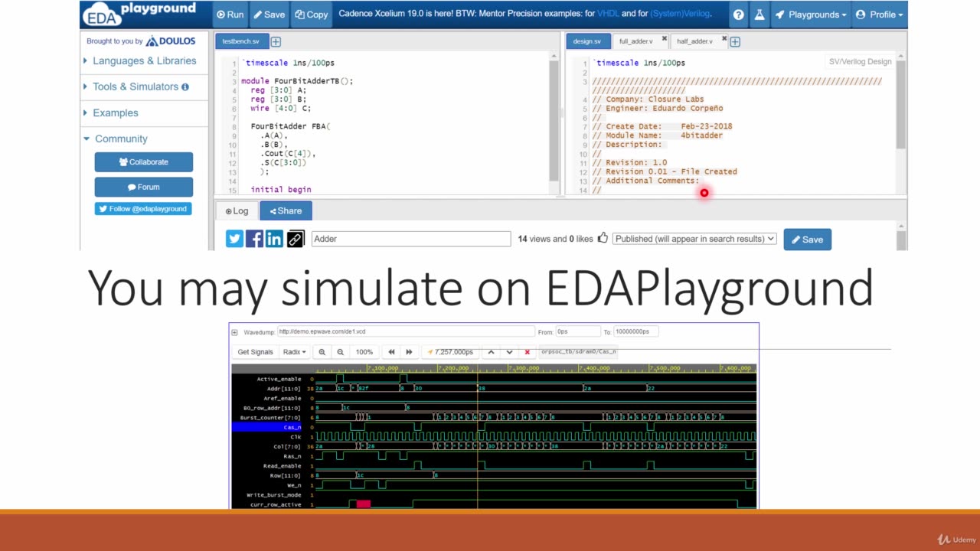The height and width of the screenshot is (551, 980).
Task: Open the Share tab
Action: coord(286,211)
